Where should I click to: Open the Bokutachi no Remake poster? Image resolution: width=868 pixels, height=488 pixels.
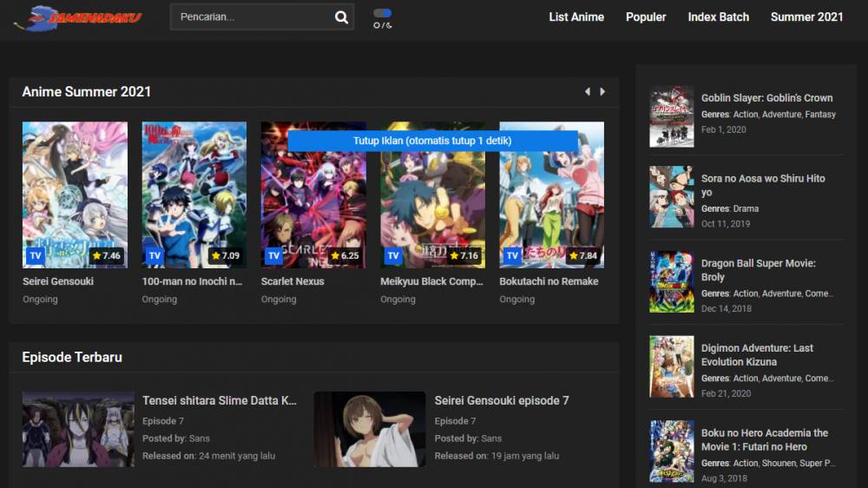[551, 195]
